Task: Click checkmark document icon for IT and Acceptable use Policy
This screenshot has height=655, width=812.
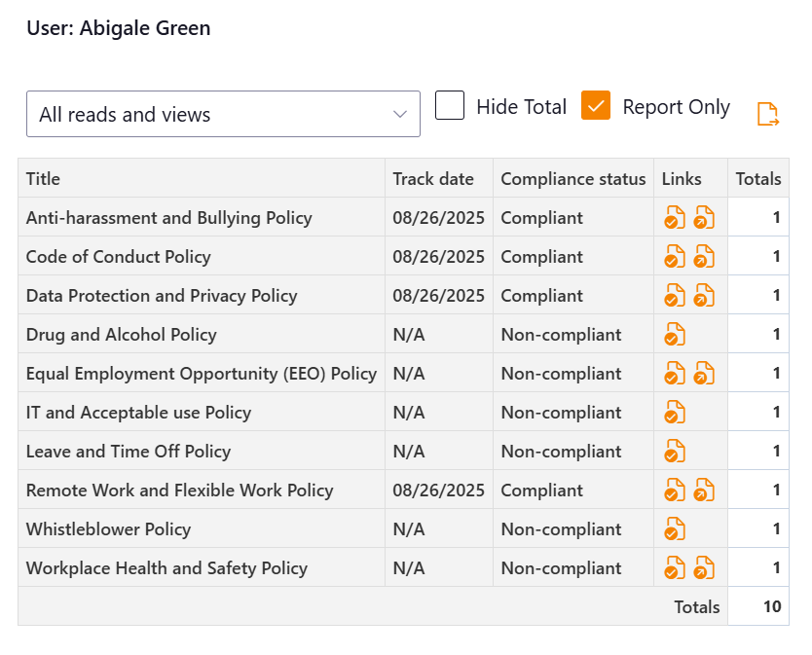Action: click(675, 412)
